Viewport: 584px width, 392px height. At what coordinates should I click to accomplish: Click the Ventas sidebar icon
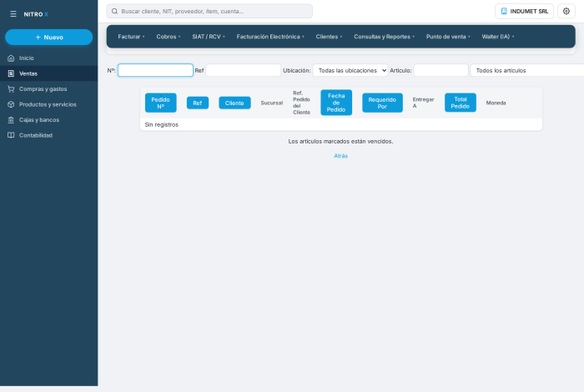11,73
